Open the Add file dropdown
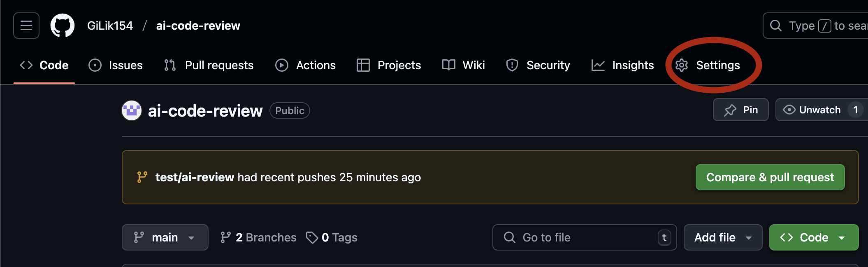Viewport: 868px width, 267px height. click(x=723, y=237)
